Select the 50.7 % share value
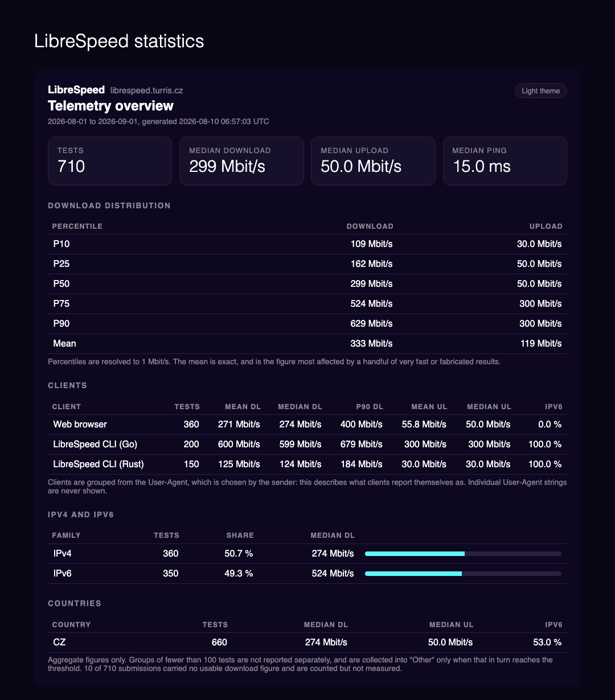The height and width of the screenshot is (700, 615). 239,554
